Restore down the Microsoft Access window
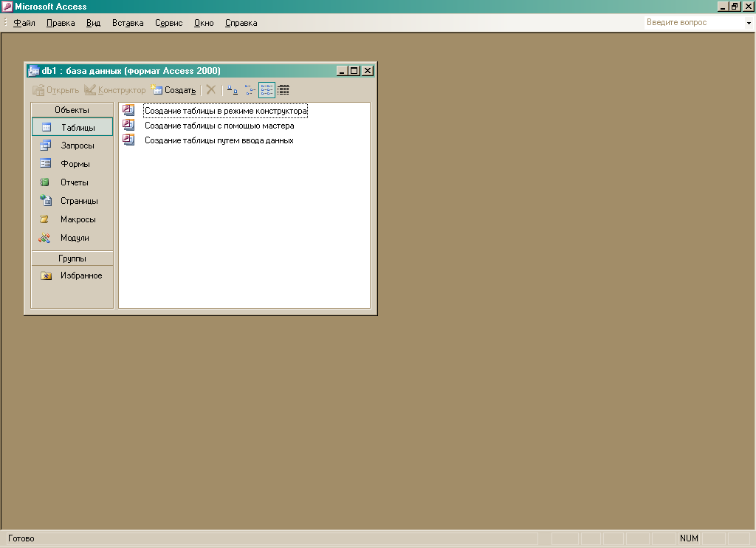756x548 pixels. pyautogui.click(x=735, y=7)
